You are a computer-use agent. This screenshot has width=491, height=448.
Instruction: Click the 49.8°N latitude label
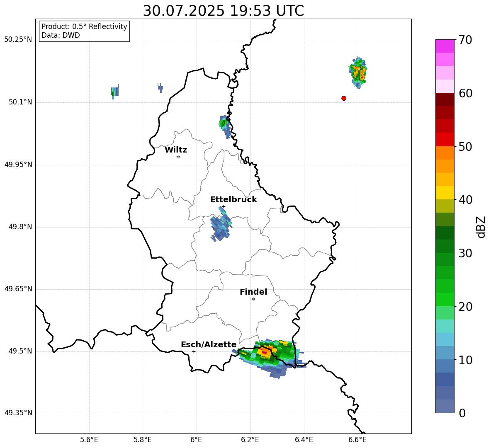click(x=20, y=227)
